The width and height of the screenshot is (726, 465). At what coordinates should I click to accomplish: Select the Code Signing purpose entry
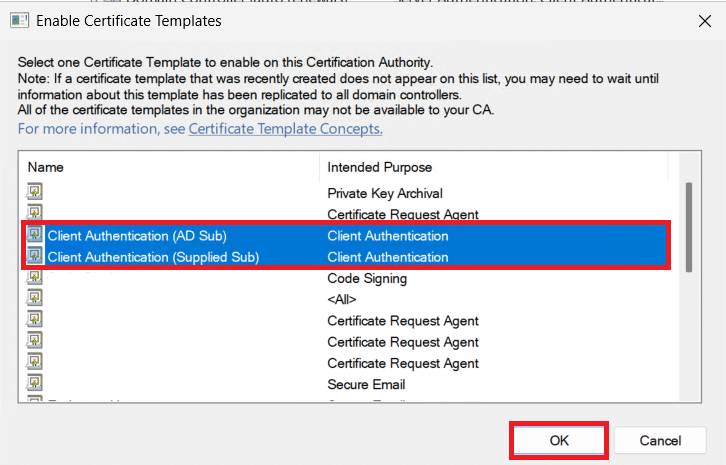(367, 278)
